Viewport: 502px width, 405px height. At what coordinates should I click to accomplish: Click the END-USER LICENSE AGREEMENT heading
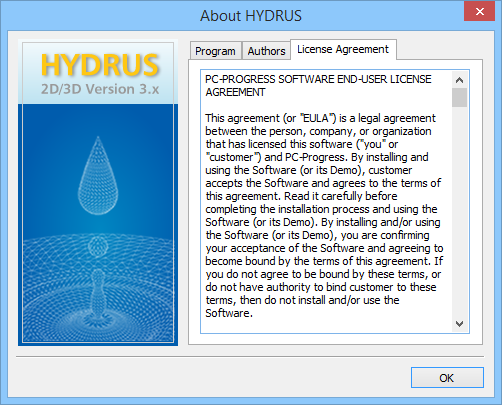(x=318, y=85)
